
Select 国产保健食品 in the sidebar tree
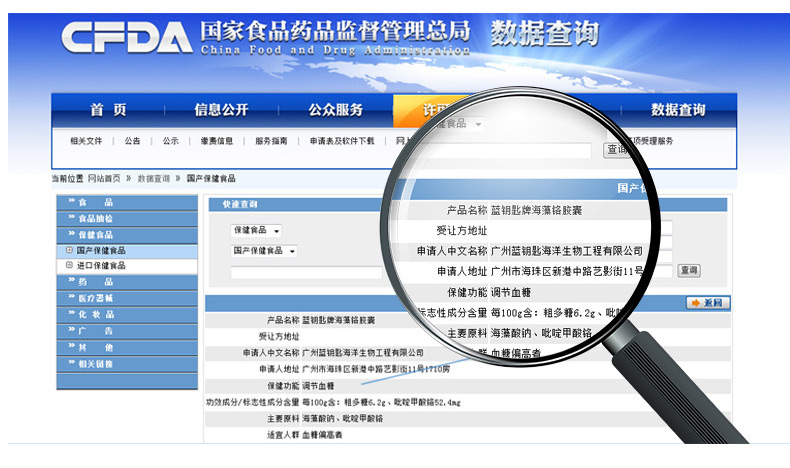[x=101, y=250]
